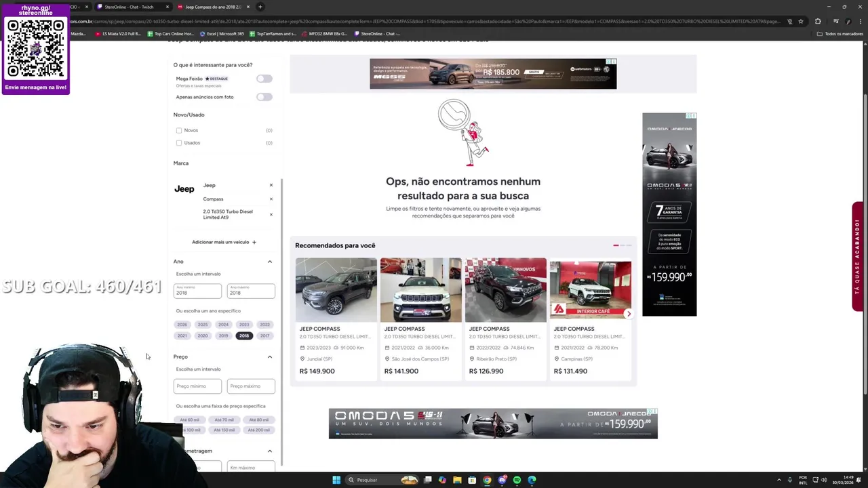Remove the Jeep brand filter

point(271,185)
